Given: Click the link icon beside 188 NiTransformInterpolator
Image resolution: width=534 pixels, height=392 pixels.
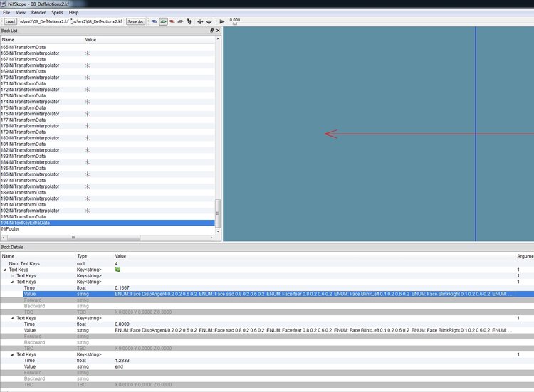Looking at the screenshot, I should [x=88, y=186].
